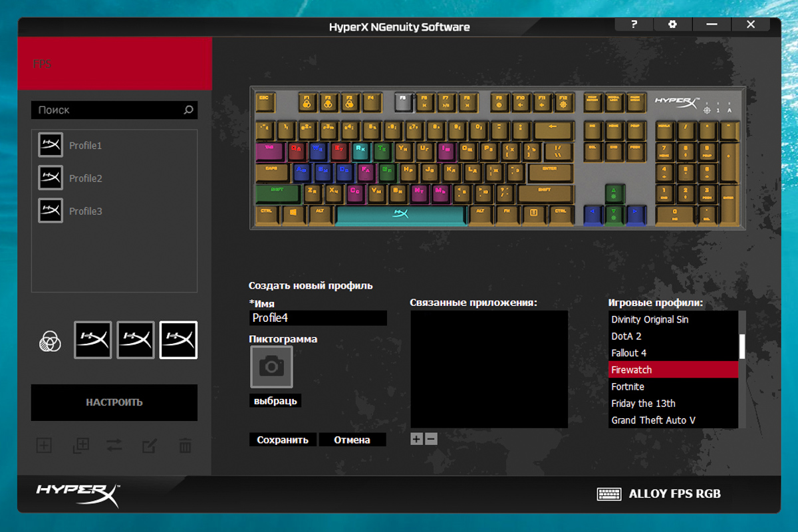The width and height of the screenshot is (798, 532).
Task: Click the ALLOY FPS RGB device label
Action: [x=675, y=494]
